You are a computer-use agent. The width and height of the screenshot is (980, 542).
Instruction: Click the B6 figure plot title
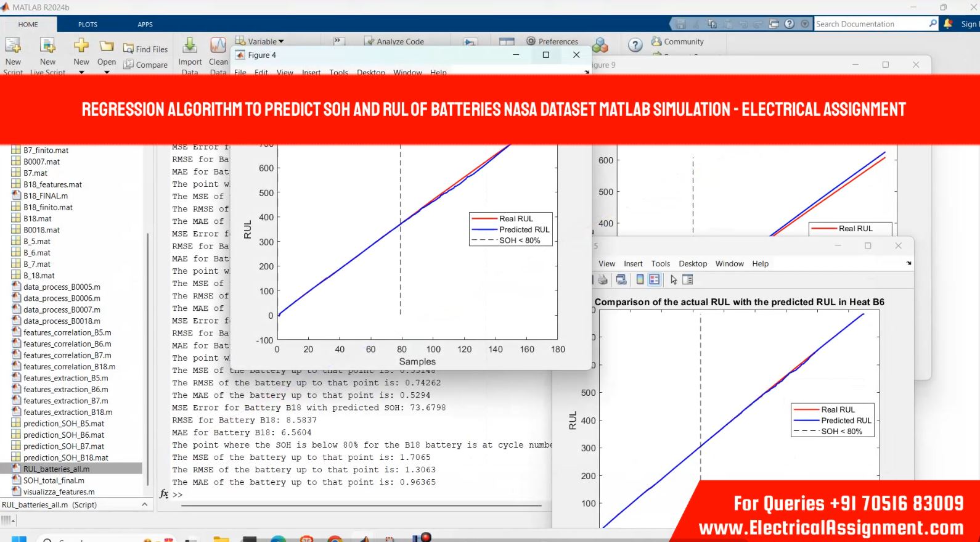[739, 302]
